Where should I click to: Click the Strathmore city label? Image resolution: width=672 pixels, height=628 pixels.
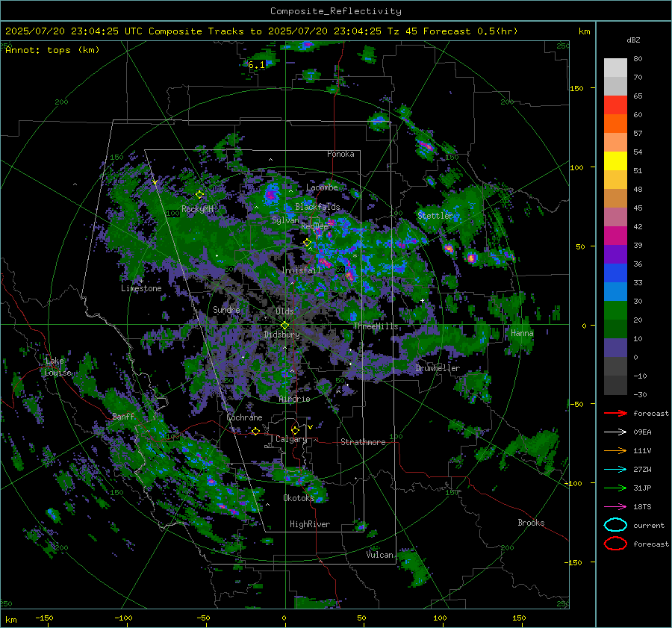click(x=363, y=442)
